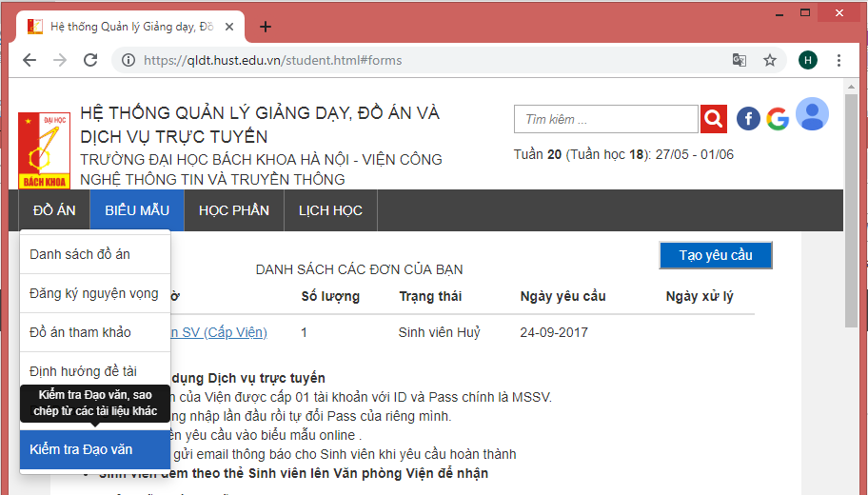Click the Tạo yêu cầu button
Viewport: 868px width, 495px height.
pos(716,256)
